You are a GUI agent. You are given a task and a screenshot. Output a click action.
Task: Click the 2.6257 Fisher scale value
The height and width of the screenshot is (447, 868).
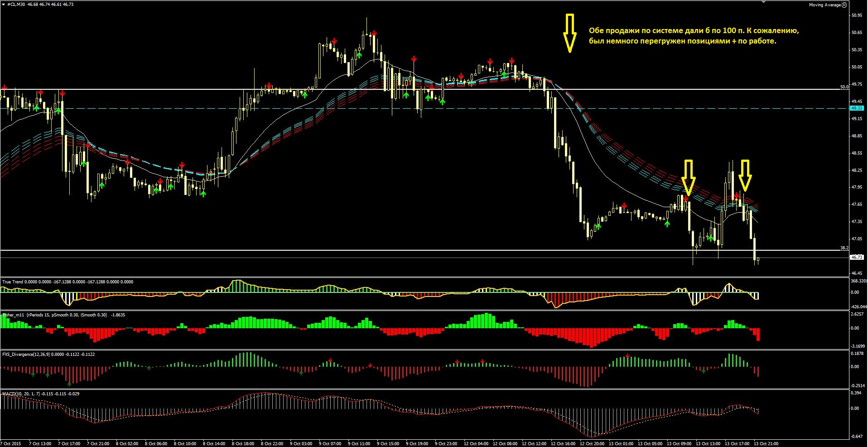[858, 314]
